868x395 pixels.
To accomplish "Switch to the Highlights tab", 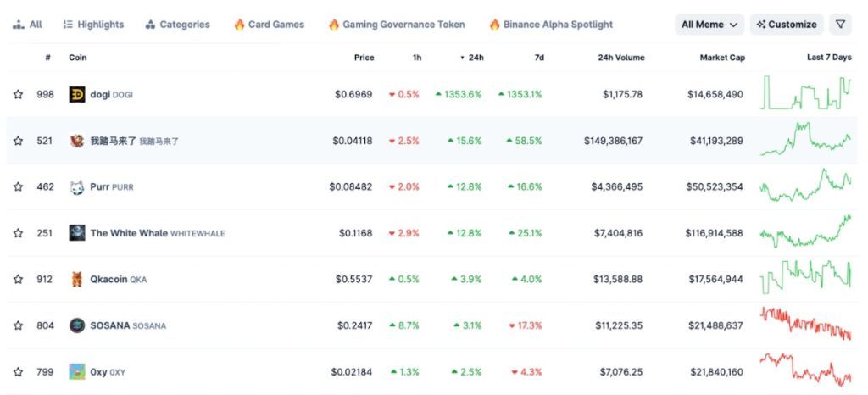I will 93,25.
